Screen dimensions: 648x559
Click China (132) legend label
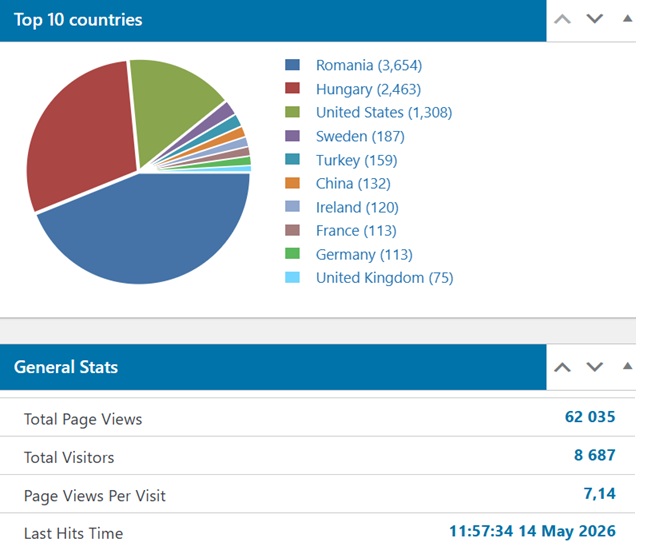pos(353,183)
